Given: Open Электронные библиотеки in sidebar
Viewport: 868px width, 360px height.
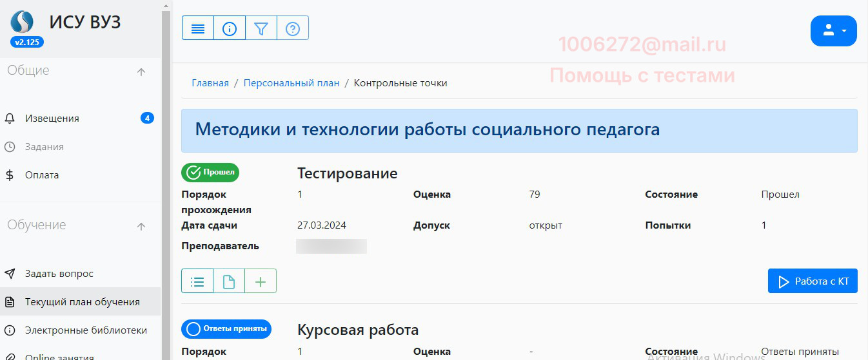Looking at the screenshot, I should (x=86, y=330).
